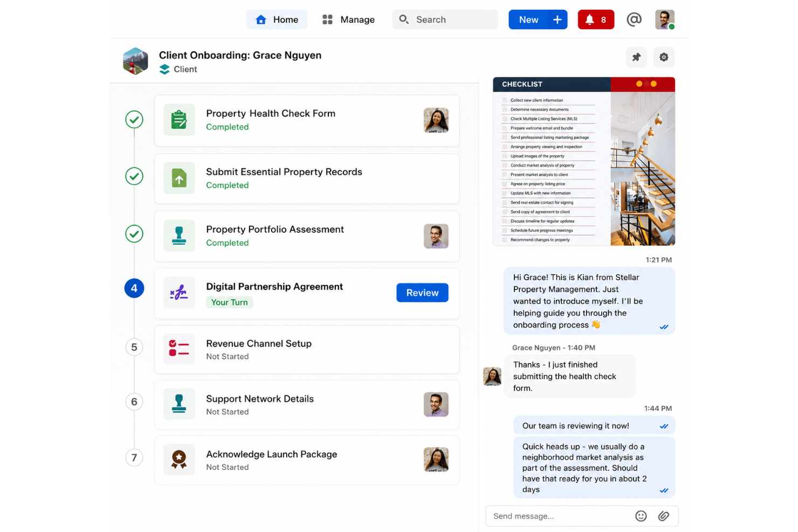The image size is (798, 532).
Task: Open the CHECKLIST image attachment
Action: click(584, 161)
